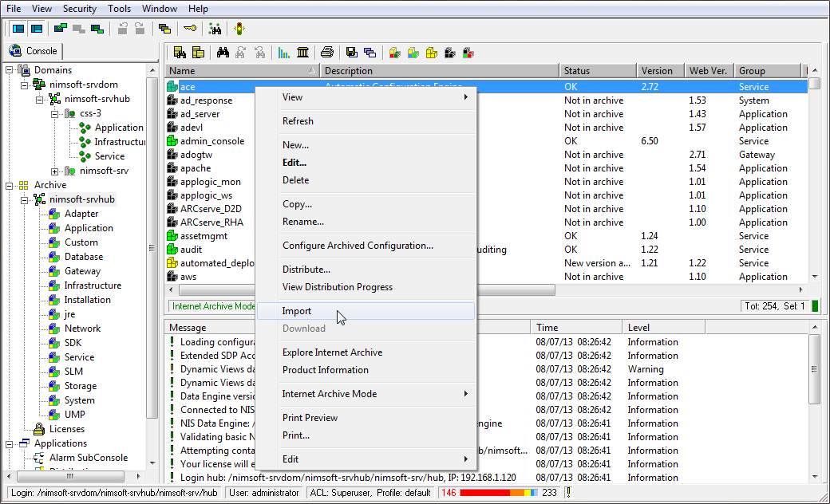
Task: Click the yellow package icon beside automated_deploy
Action: point(172,263)
